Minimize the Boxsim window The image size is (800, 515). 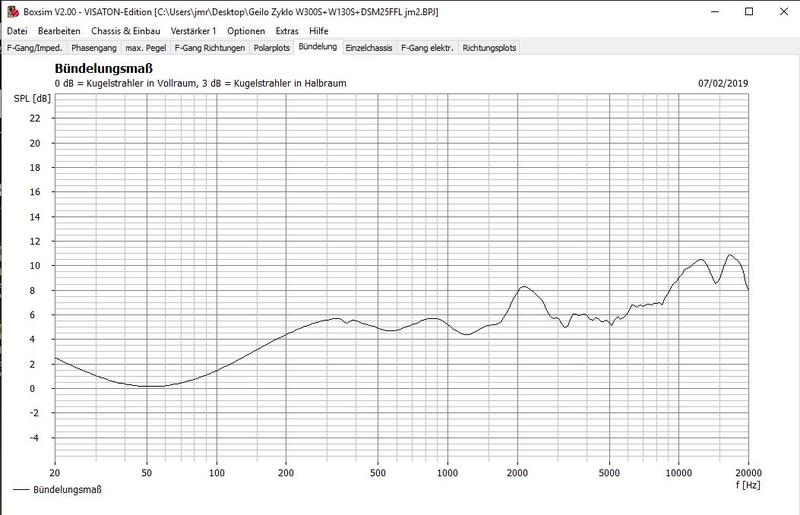tap(715, 11)
